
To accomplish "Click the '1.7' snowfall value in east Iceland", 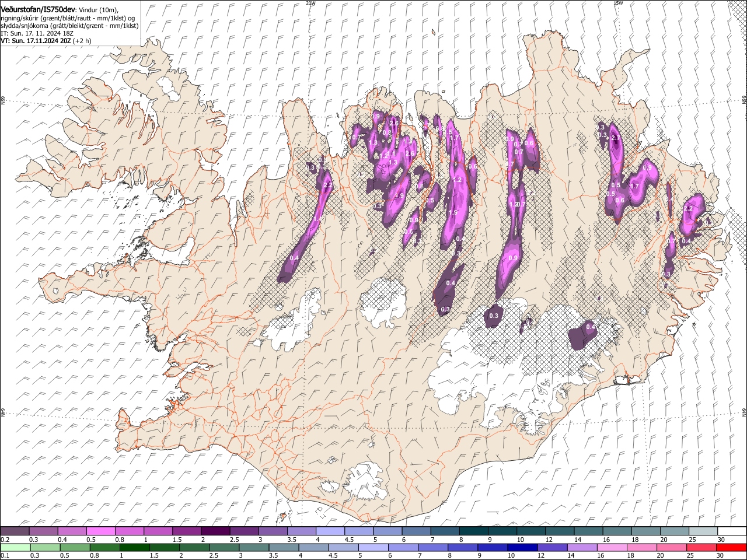I will (x=636, y=186).
